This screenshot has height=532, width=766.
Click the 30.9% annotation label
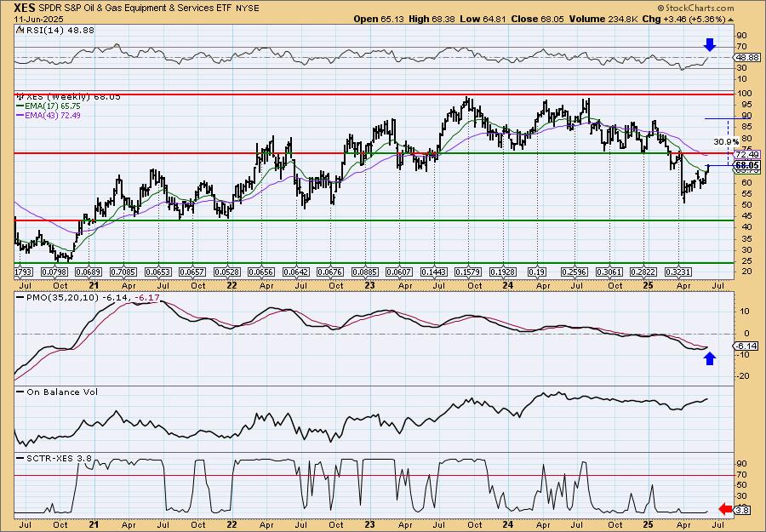point(725,141)
